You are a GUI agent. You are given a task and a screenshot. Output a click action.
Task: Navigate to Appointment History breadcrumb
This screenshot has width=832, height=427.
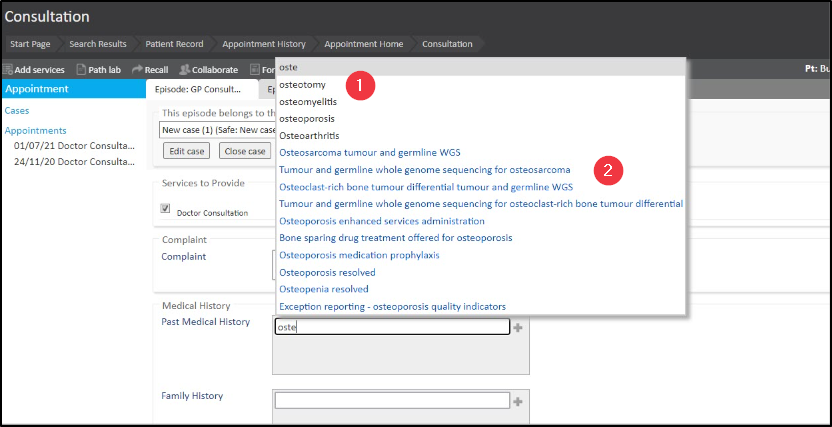pos(263,44)
